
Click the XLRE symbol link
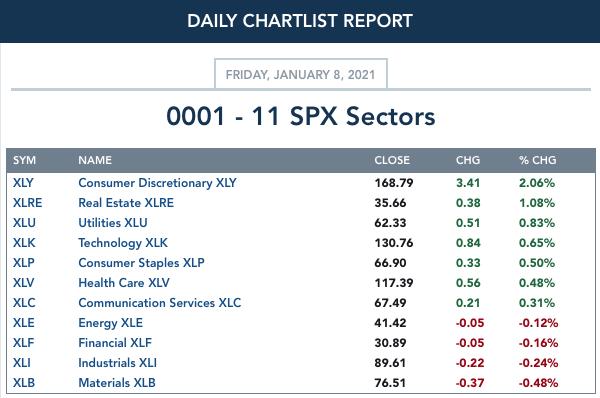tap(27, 203)
